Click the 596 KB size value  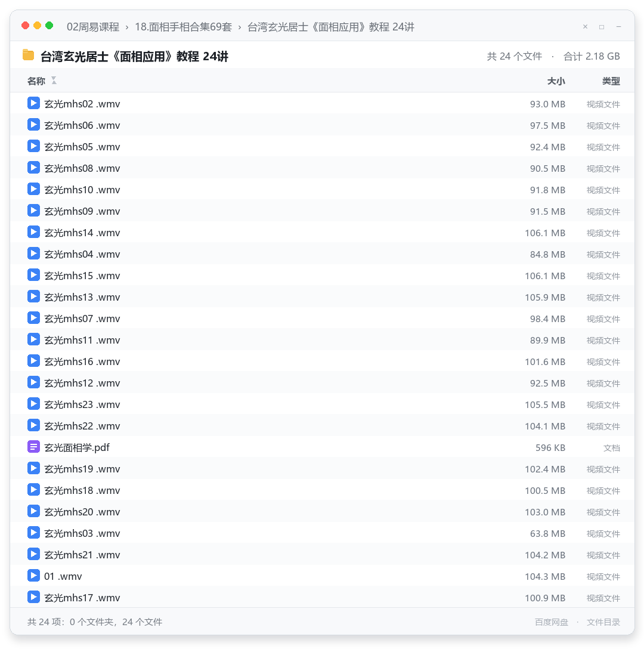click(550, 448)
